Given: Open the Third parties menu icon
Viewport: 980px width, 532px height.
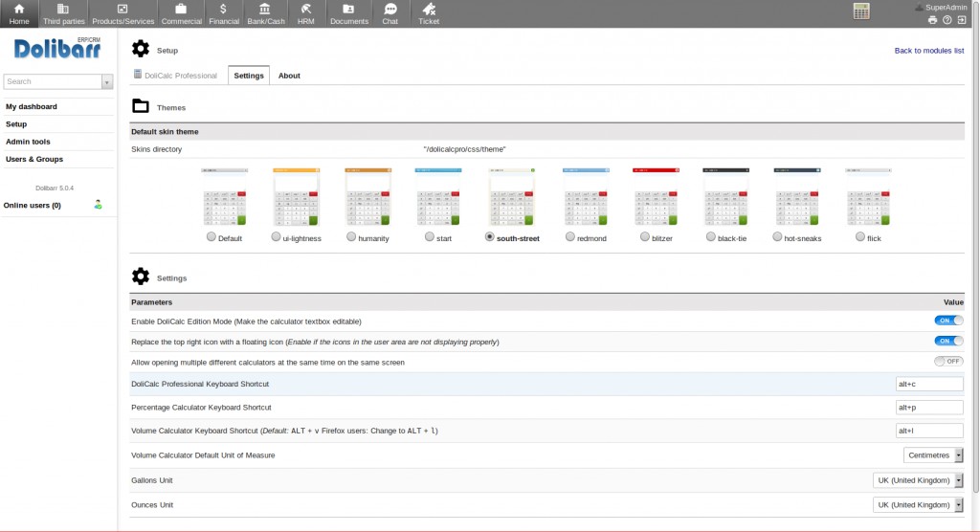Looking at the screenshot, I should click(x=63, y=10).
